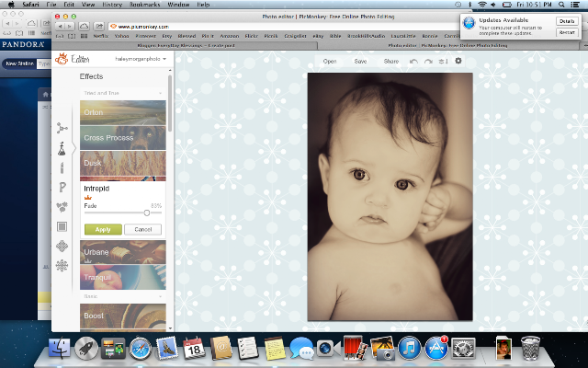Open Spotlight search in the menu bar
This screenshot has width=588, height=368.
tap(561, 5)
